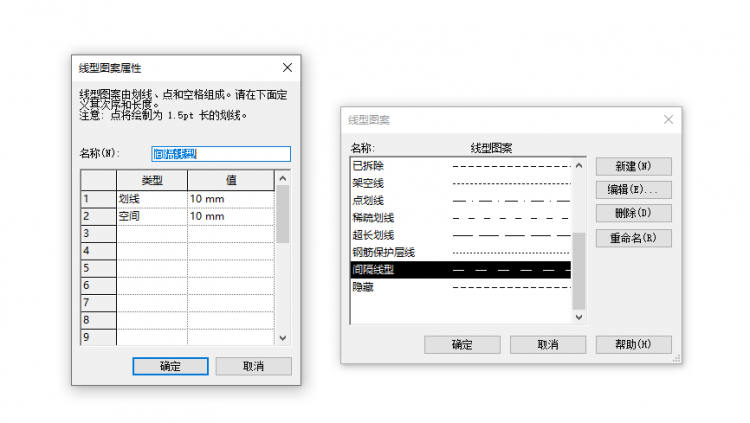750x423 pixels.
Task: Click the empty type cell in row 3
Action: tap(151, 233)
